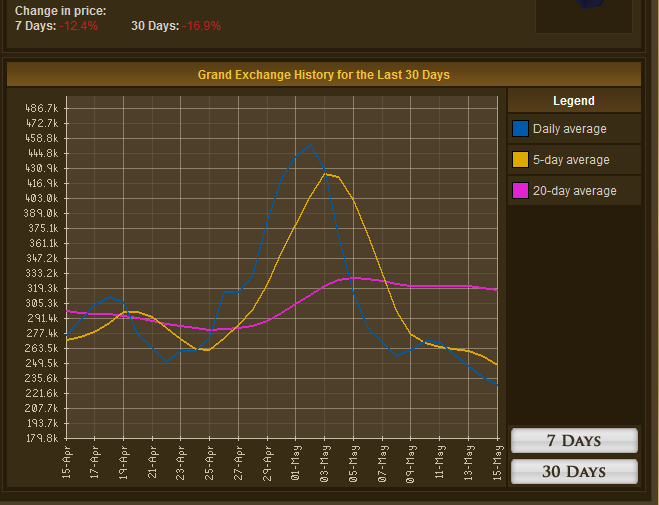Image resolution: width=659 pixels, height=505 pixels.
Task: Select the Daily average legend label
Action: [x=569, y=129]
